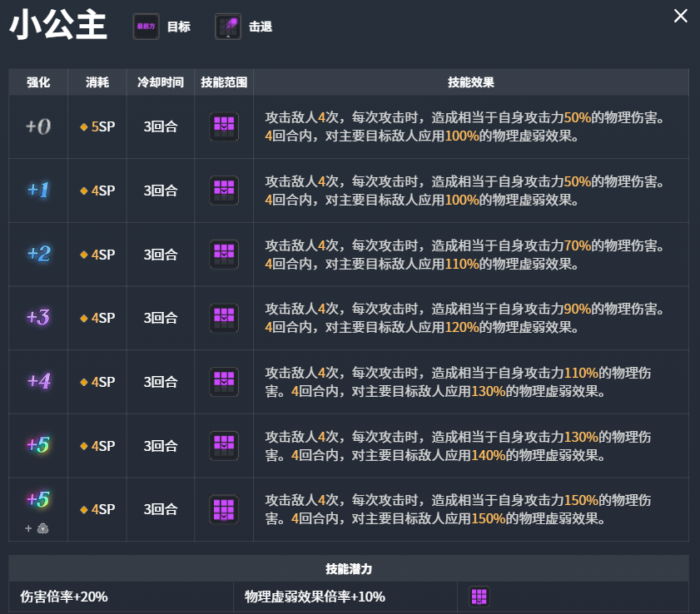Click the range grid icon under 技能潜力
The image size is (700, 614).
479,597
